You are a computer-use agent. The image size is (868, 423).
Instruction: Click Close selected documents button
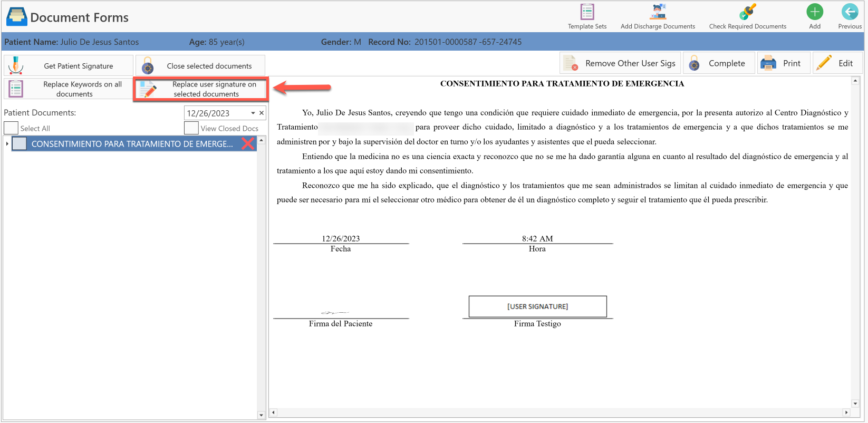coord(200,65)
